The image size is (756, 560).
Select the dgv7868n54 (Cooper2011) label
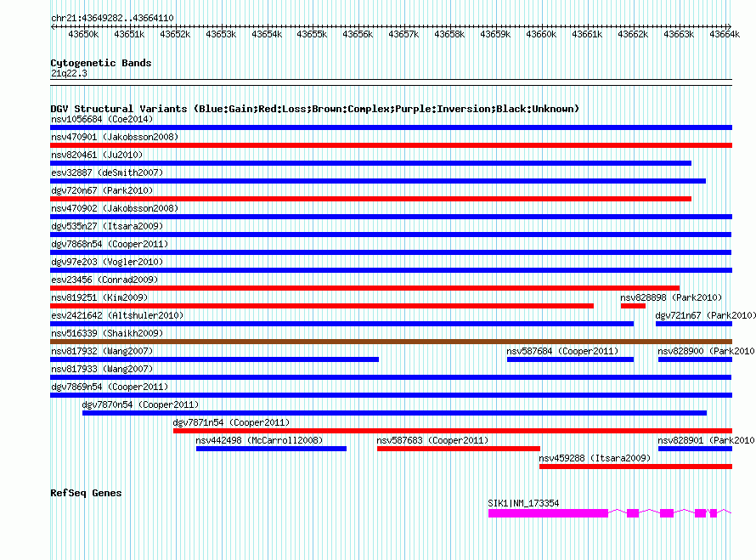tap(110, 244)
